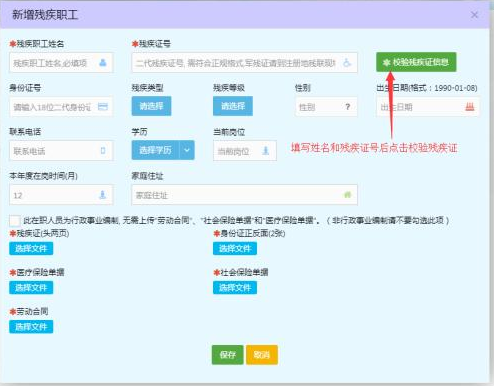Tick the 行政事业编制 checkbox
494x386 pixels.
point(15,220)
